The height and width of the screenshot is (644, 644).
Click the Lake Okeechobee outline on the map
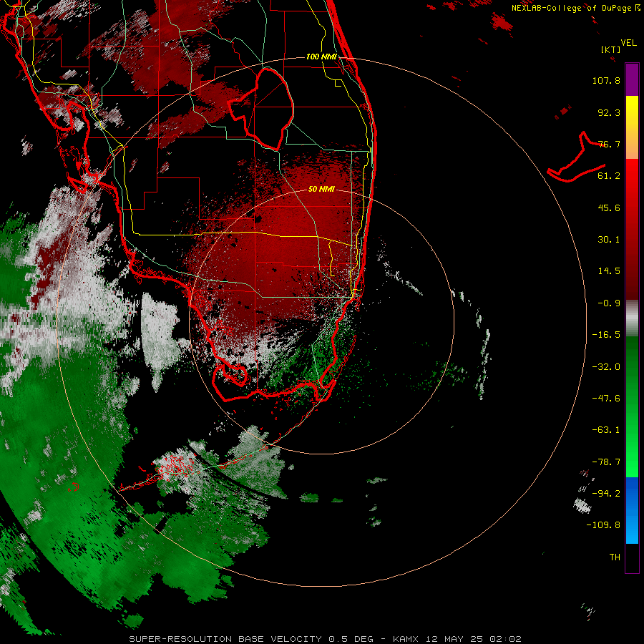coord(262,109)
